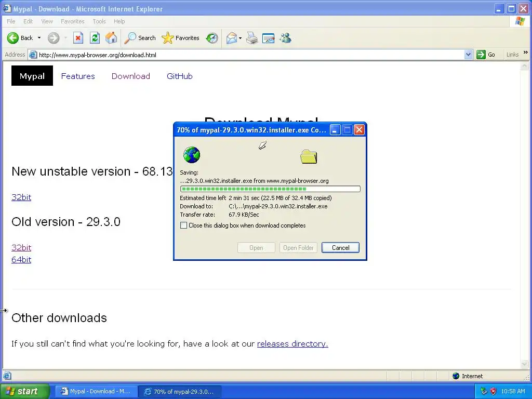Image resolution: width=532 pixels, height=399 pixels.
Task: Open the File menu
Action: click(11, 21)
